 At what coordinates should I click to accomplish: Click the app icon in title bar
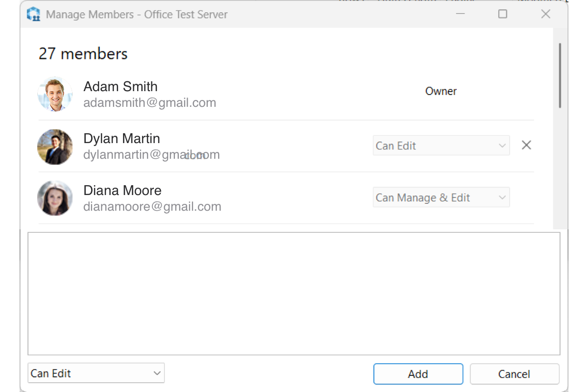tap(33, 14)
